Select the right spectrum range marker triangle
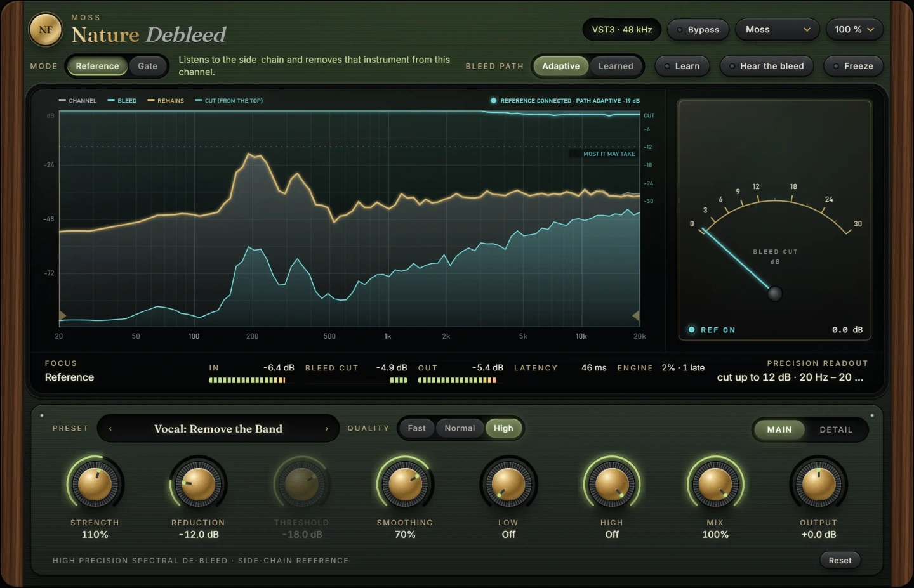The height and width of the screenshot is (588, 914). point(636,315)
